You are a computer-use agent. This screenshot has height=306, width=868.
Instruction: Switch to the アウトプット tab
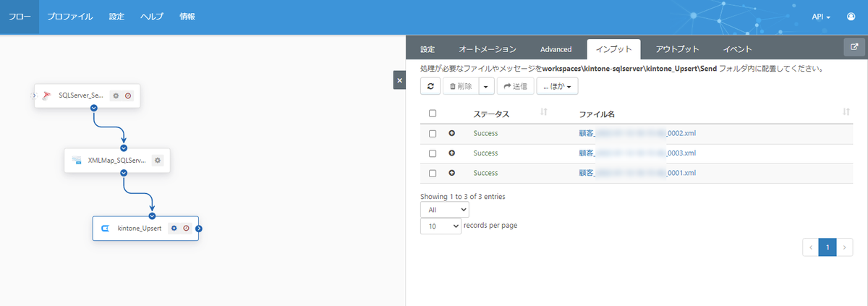pyautogui.click(x=677, y=49)
